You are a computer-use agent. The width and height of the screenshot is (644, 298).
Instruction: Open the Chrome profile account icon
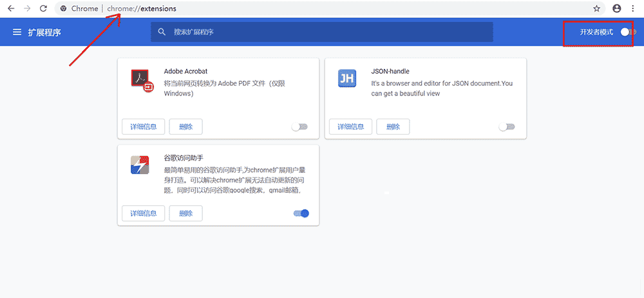617,8
